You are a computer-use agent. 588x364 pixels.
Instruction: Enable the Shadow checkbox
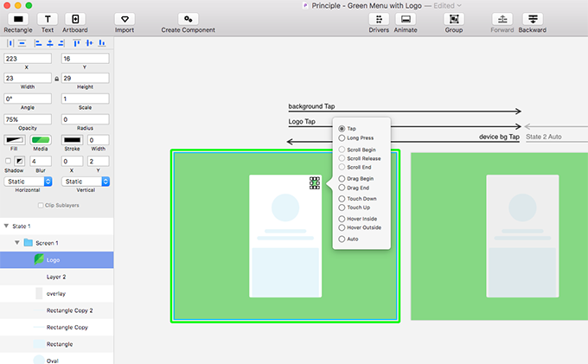[9, 160]
